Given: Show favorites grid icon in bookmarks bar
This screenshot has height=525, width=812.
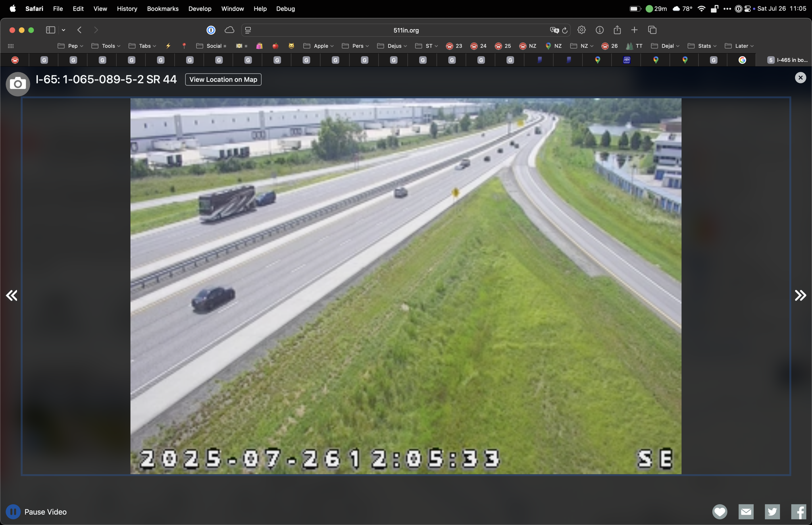Looking at the screenshot, I should tap(11, 46).
